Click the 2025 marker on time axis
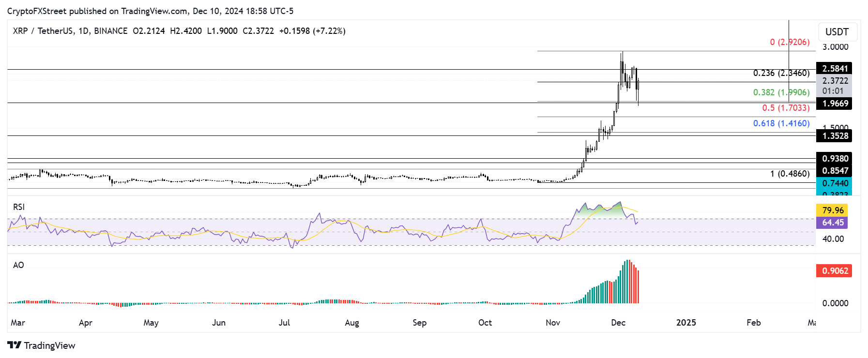Screen dimensions: 868x358 (686, 323)
